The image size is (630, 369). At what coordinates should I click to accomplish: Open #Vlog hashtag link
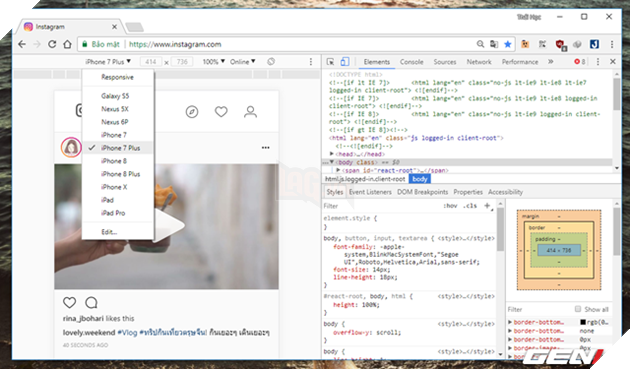(x=127, y=332)
